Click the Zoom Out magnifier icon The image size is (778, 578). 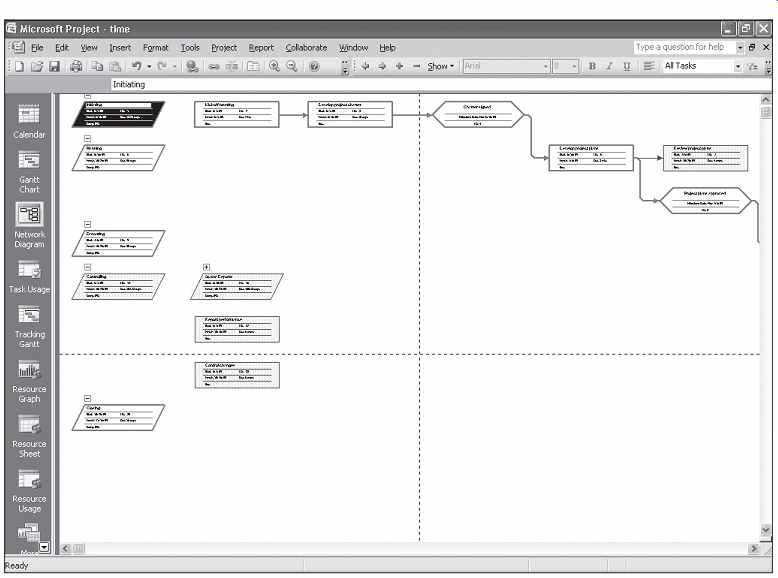(x=292, y=66)
